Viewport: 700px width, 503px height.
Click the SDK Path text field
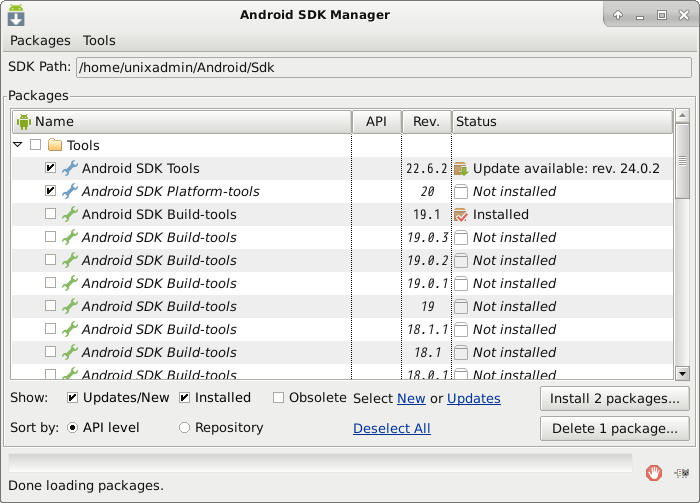(383, 68)
